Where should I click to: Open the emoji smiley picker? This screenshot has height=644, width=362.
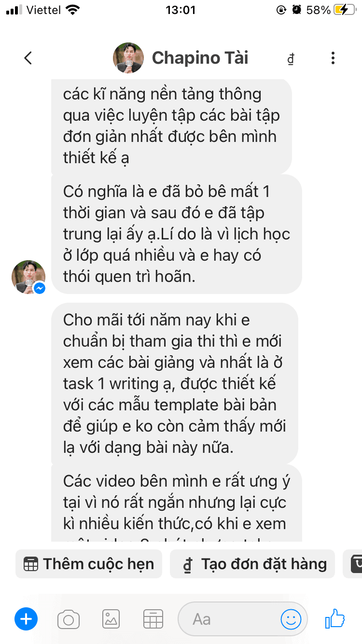[291, 619]
